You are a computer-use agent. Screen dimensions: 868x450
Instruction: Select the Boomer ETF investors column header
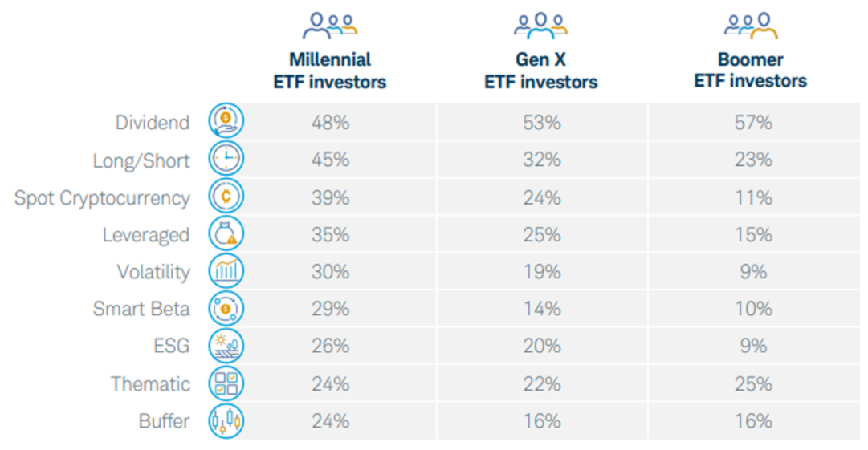[x=751, y=71]
